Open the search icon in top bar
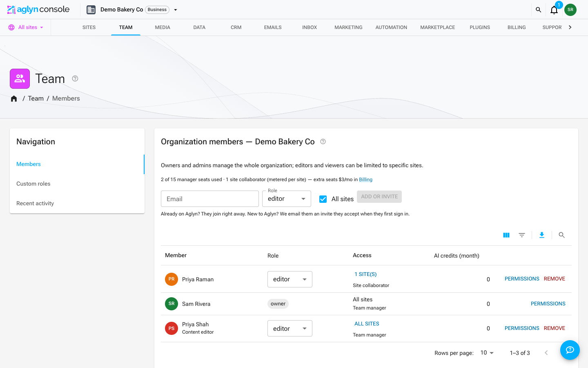The width and height of the screenshot is (588, 368). point(538,10)
